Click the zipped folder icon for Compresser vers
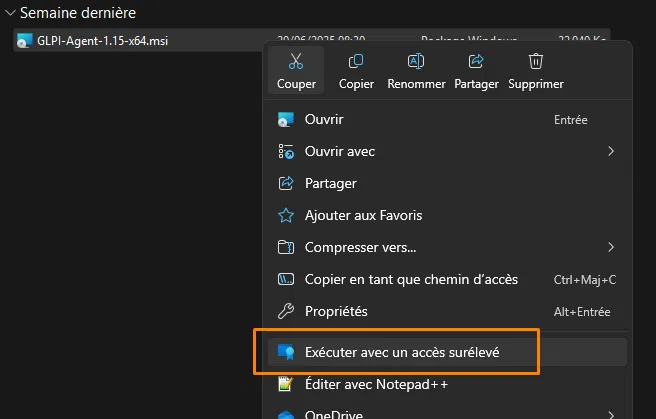 click(x=286, y=247)
